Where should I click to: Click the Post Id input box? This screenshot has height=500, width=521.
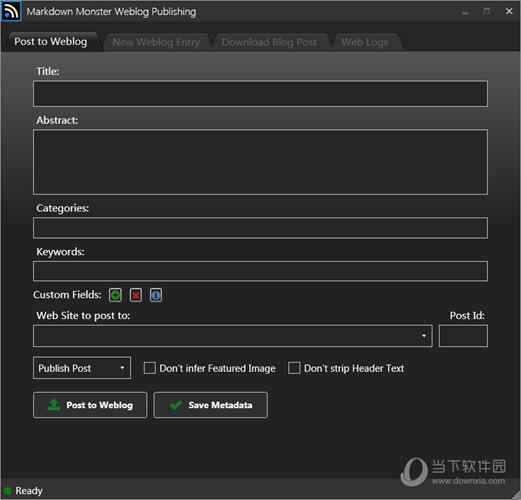(x=463, y=336)
